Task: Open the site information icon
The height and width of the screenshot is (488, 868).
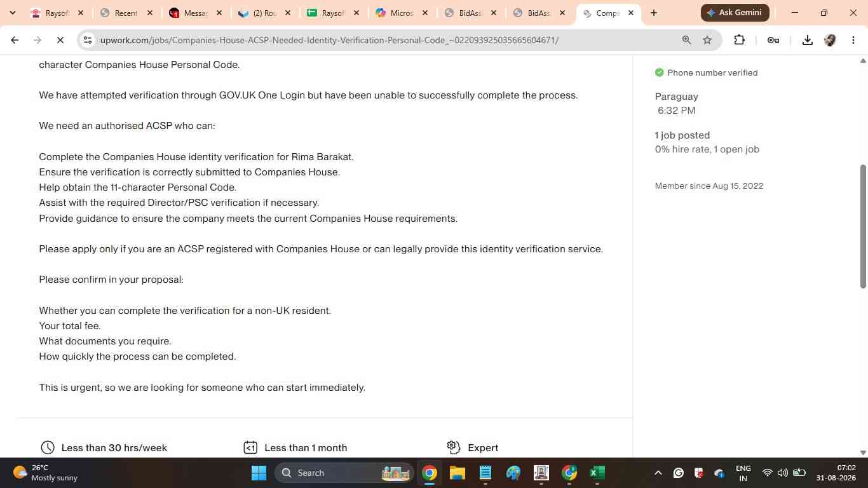Action: click(x=88, y=40)
